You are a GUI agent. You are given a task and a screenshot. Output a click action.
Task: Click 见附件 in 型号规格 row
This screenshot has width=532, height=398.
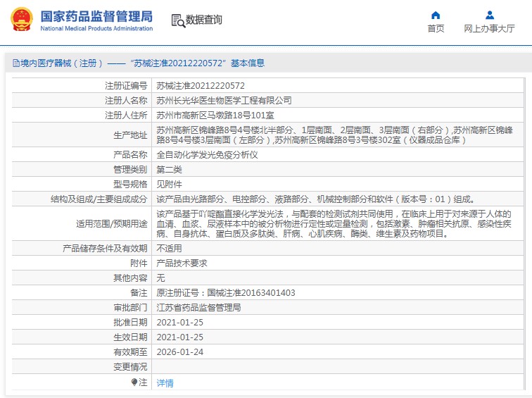[x=169, y=185]
